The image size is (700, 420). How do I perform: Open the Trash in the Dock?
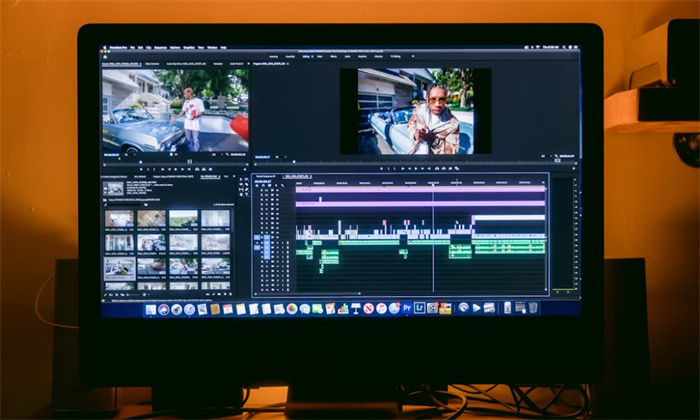(x=533, y=308)
